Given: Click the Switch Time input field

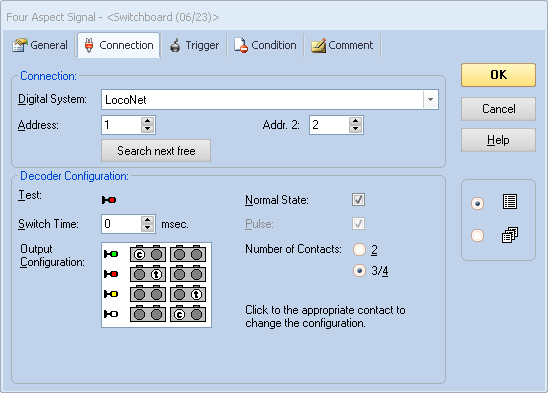Looking at the screenshot, I should (x=121, y=224).
